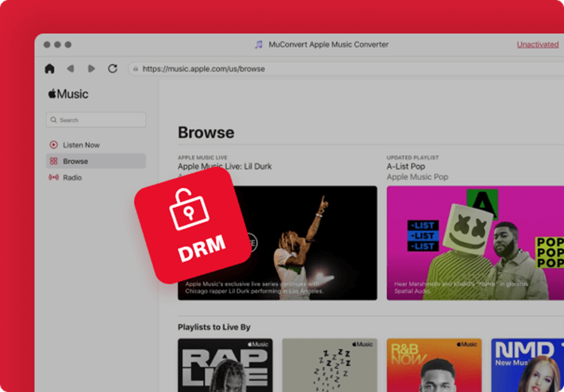Open the A-List Pop banner artwork

click(x=475, y=242)
